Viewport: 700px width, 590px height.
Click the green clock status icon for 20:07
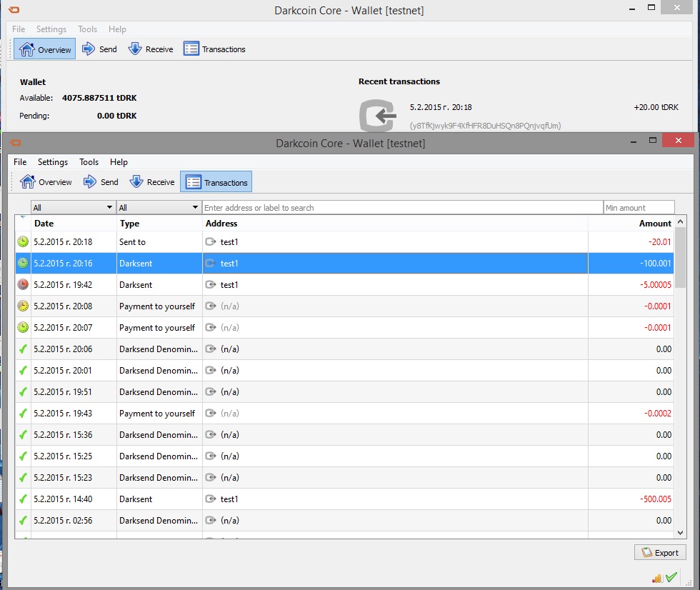pos(23,328)
